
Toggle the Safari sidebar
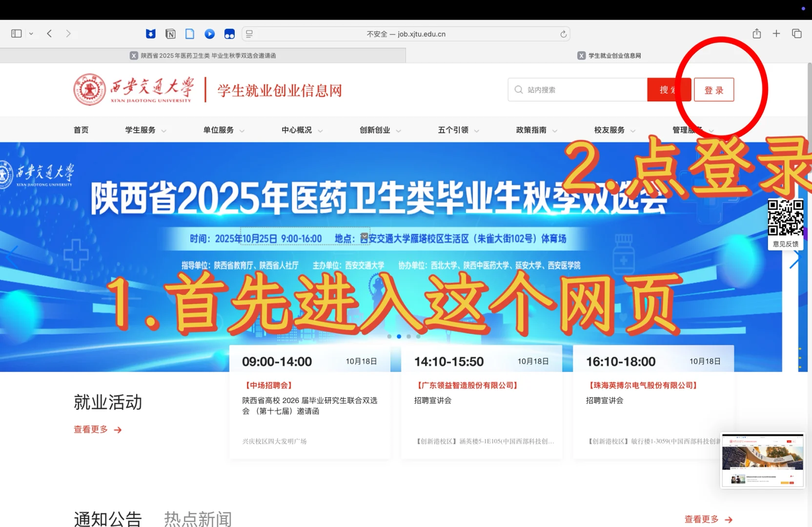click(17, 34)
